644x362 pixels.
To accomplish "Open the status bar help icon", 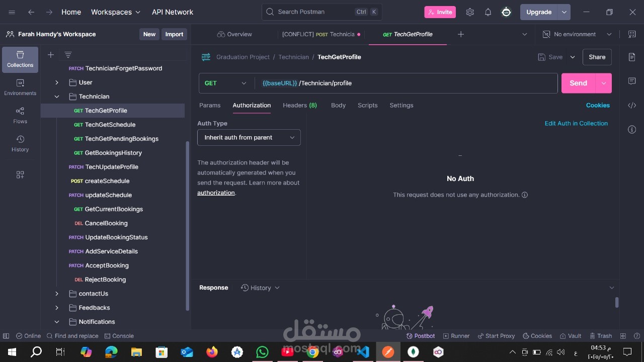I will (636, 336).
